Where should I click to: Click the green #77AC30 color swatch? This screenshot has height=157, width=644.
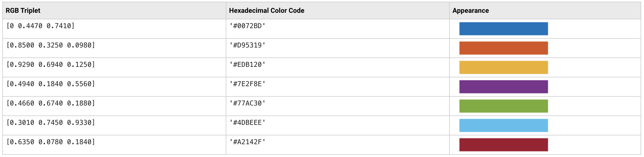[503, 106]
